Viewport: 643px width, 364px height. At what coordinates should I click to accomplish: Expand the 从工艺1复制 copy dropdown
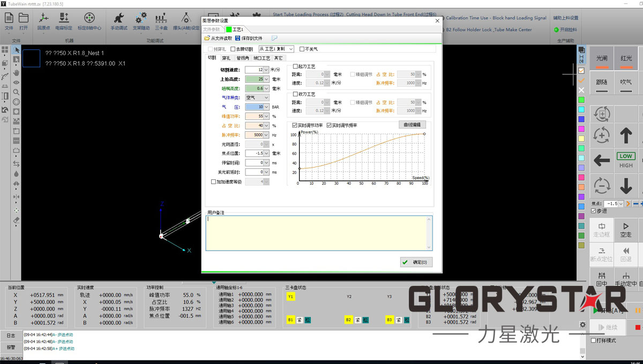coord(291,49)
